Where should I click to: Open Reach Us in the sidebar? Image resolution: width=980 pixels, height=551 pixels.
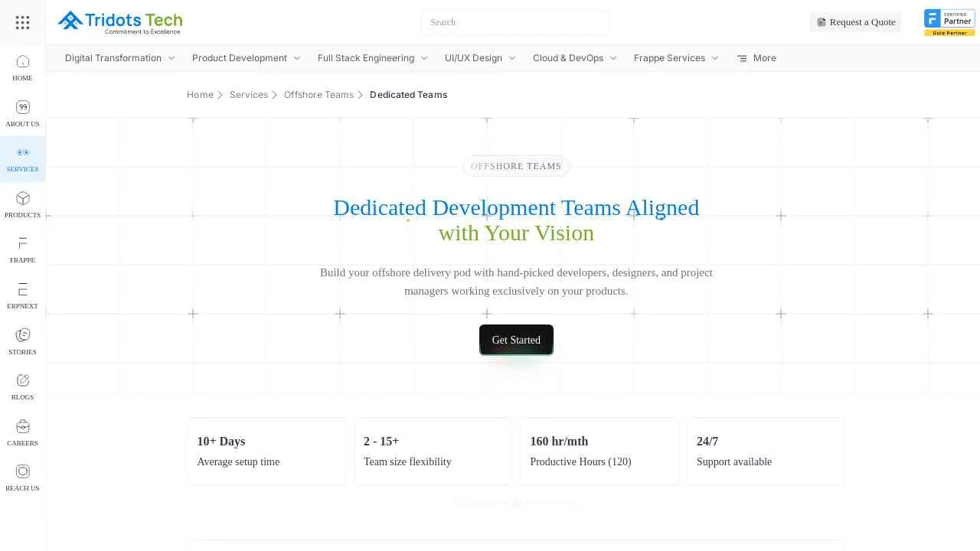(x=22, y=478)
